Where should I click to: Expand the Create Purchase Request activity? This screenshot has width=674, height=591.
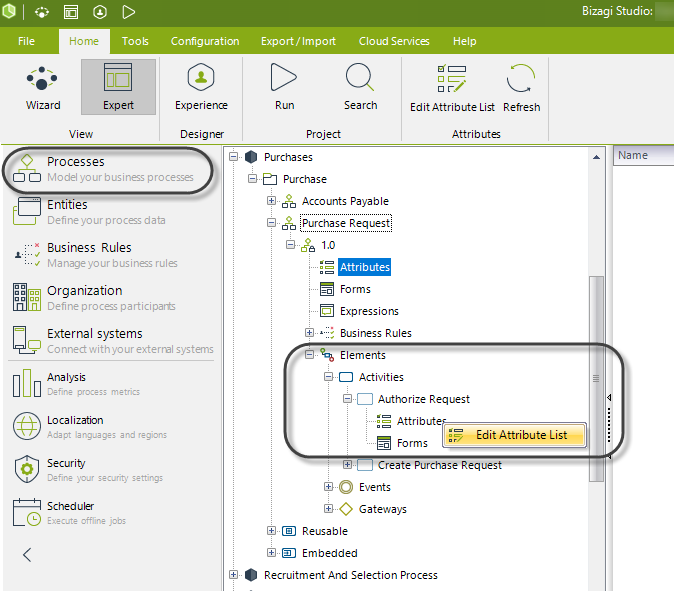tap(347, 464)
